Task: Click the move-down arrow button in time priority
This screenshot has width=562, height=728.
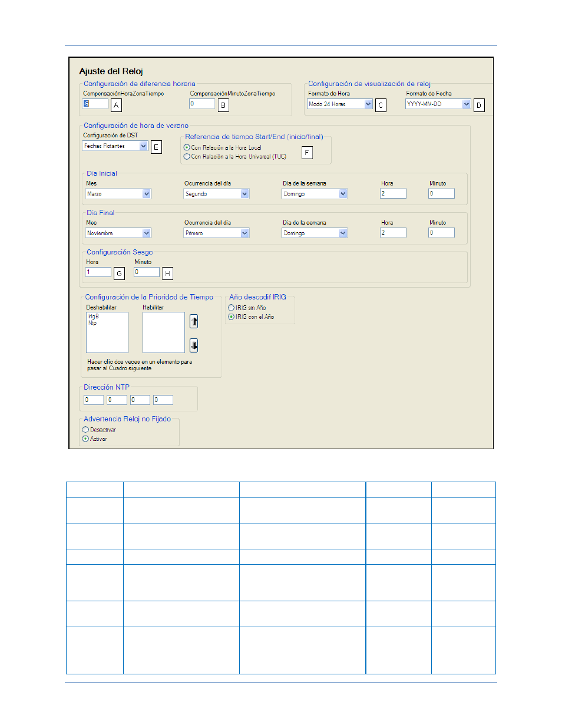Action: (x=194, y=345)
